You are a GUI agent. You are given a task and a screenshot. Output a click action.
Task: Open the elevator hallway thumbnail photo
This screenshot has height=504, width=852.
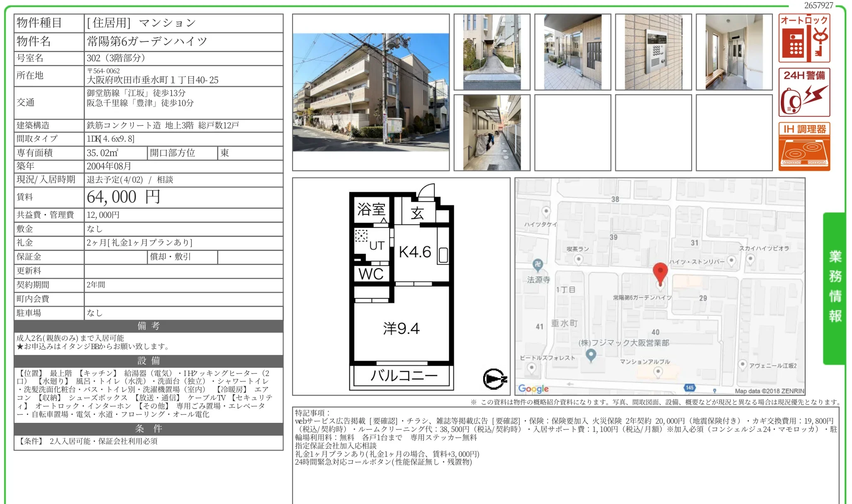point(734,52)
